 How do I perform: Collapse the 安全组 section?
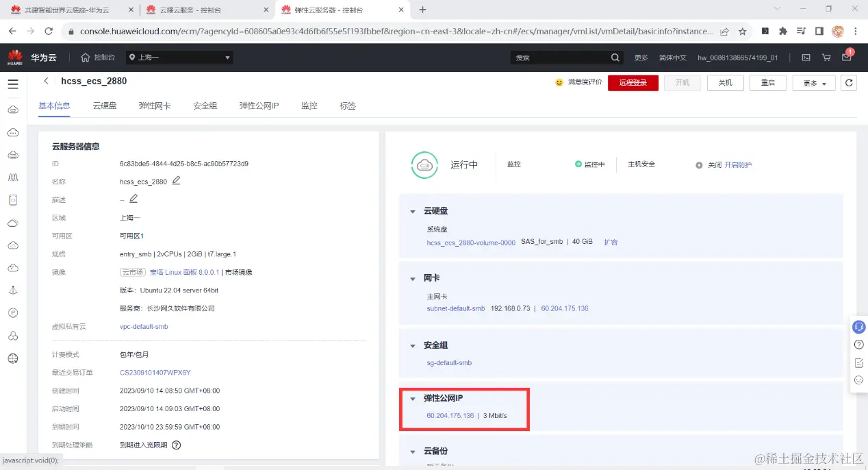coord(413,345)
